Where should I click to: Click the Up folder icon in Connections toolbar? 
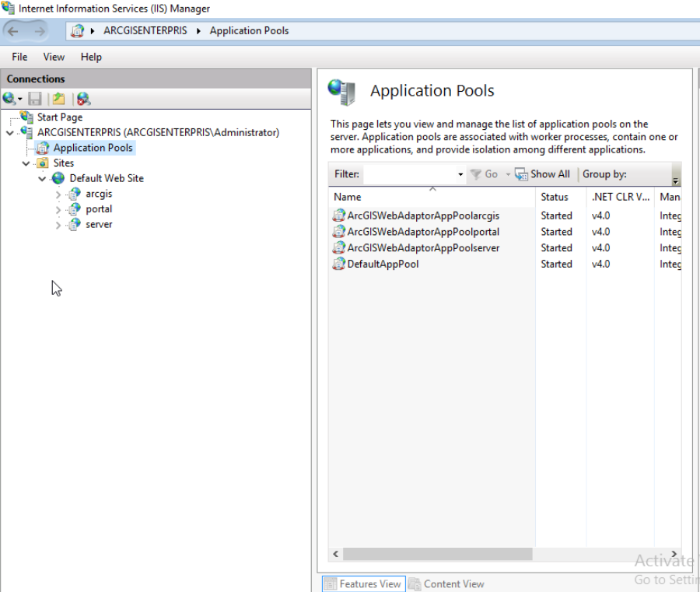click(x=58, y=99)
